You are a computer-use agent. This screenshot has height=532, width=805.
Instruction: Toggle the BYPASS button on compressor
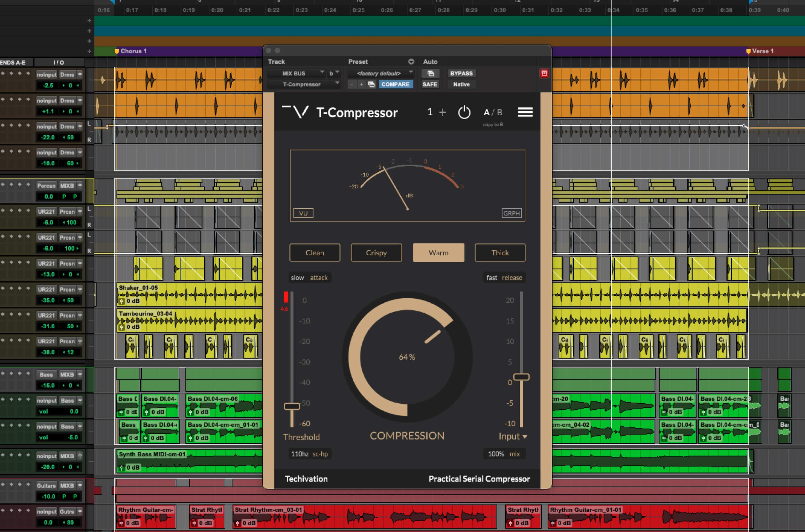click(462, 72)
